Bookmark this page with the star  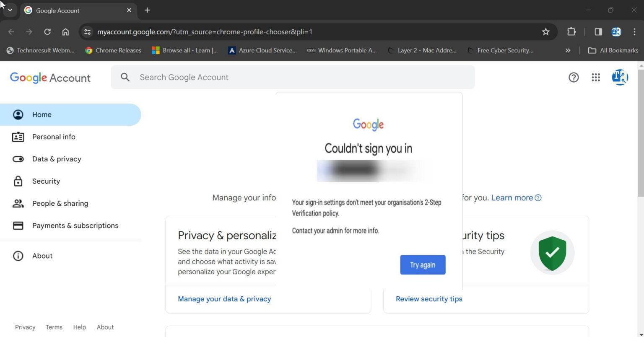tap(545, 32)
